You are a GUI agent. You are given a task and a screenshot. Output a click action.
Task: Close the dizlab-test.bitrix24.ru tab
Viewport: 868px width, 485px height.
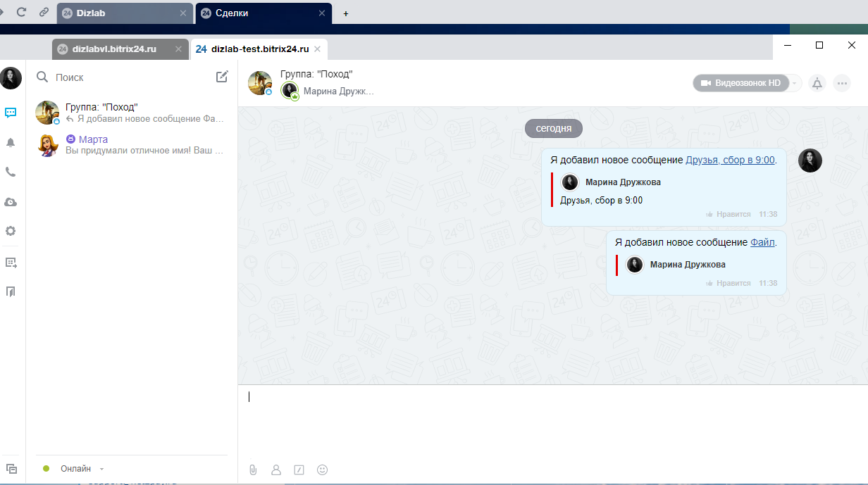pos(317,49)
